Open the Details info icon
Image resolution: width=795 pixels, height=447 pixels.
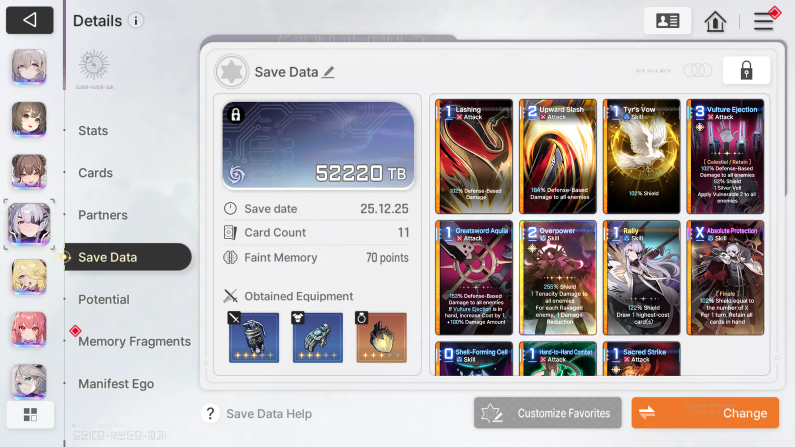(135, 21)
